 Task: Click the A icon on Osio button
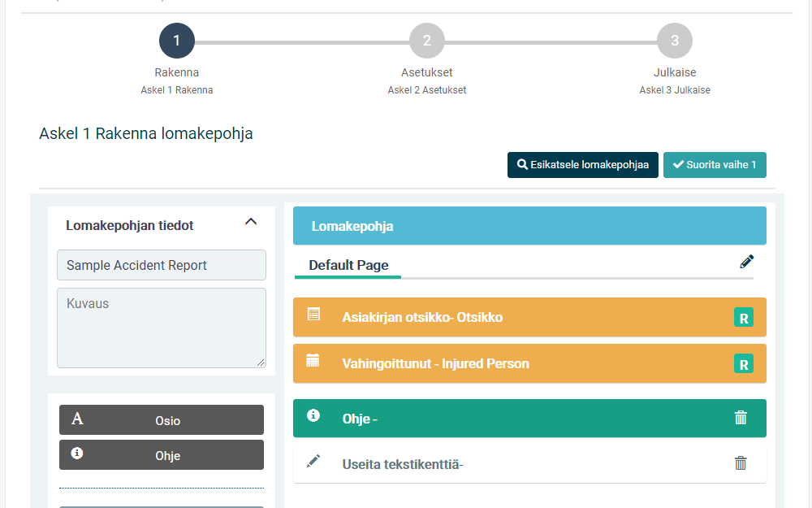click(77, 419)
